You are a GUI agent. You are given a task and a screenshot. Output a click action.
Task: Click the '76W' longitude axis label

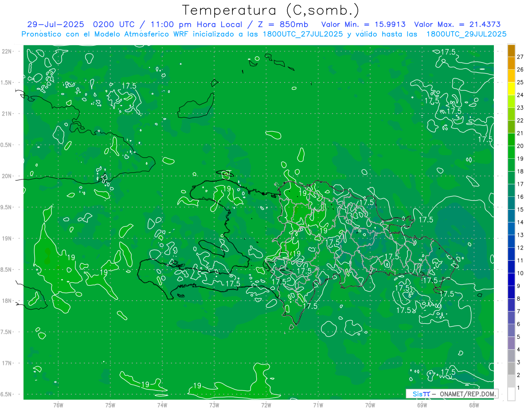(x=58, y=405)
